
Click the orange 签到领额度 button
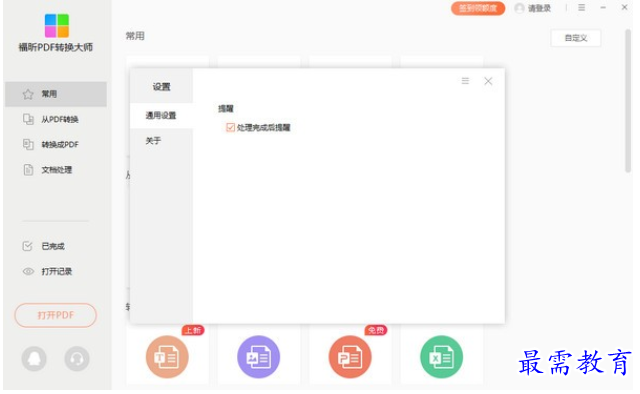pos(478,8)
